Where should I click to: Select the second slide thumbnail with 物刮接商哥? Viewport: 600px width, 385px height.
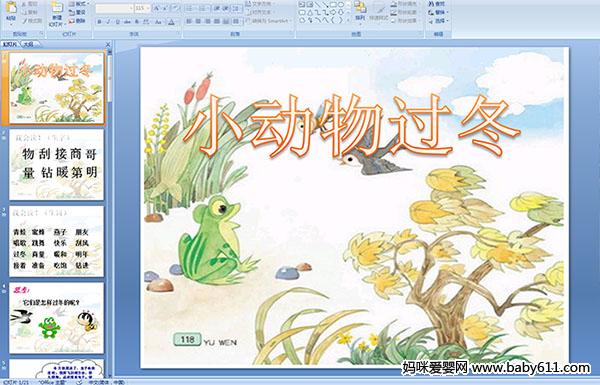[x=57, y=164]
